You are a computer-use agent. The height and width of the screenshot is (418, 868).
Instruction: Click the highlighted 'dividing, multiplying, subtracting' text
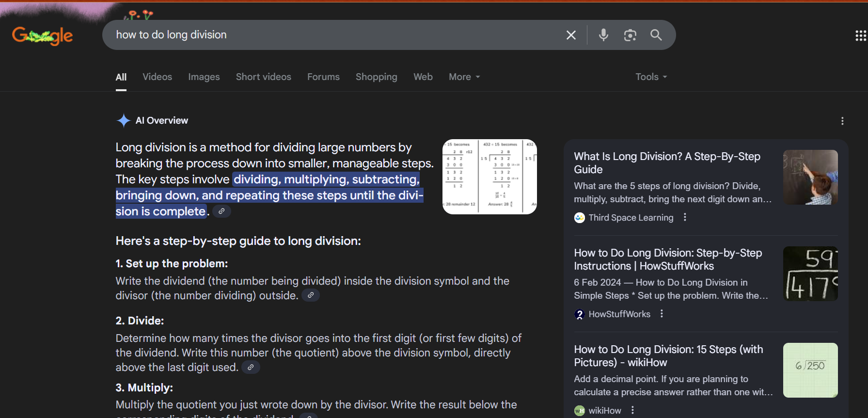click(x=327, y=179)
